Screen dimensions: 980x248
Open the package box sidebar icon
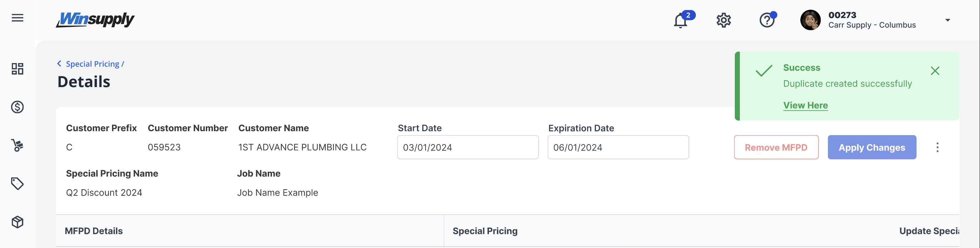tap(18, 222)
